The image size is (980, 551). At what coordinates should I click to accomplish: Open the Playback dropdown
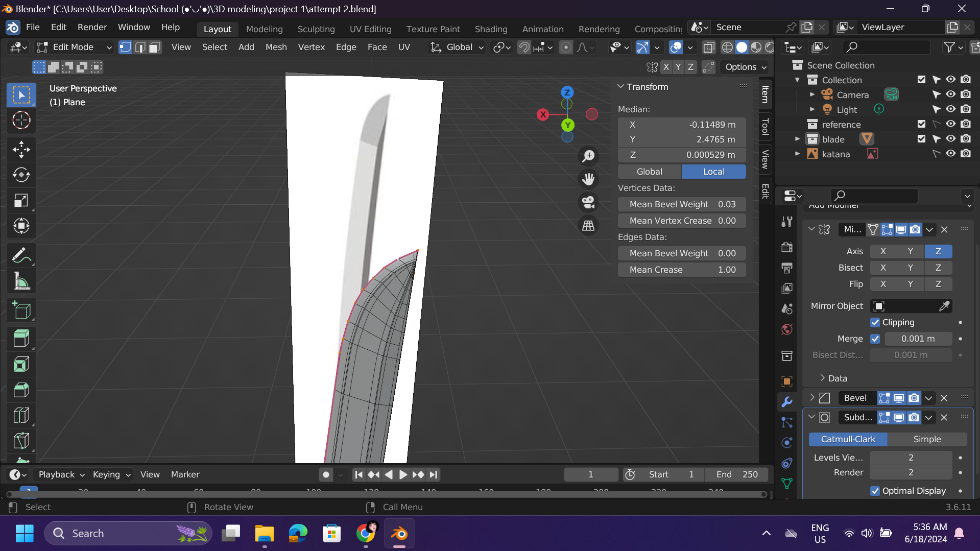coord(61,474)
